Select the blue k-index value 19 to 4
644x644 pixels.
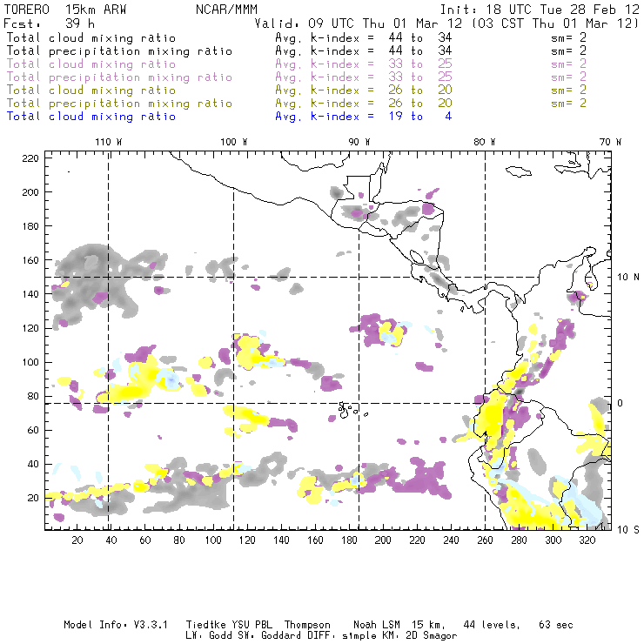point(420,117)
